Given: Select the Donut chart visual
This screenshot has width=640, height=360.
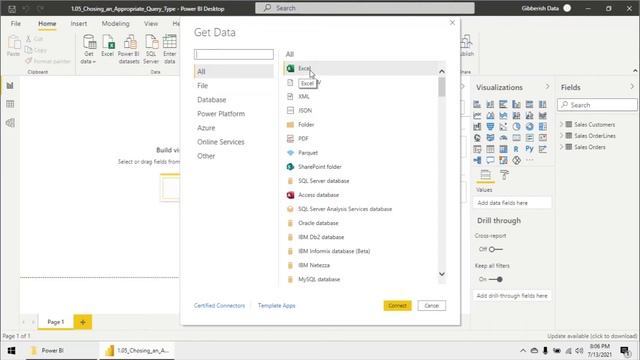Looking at the screenshot, I should pyautogui.click(x=529, y=127).
